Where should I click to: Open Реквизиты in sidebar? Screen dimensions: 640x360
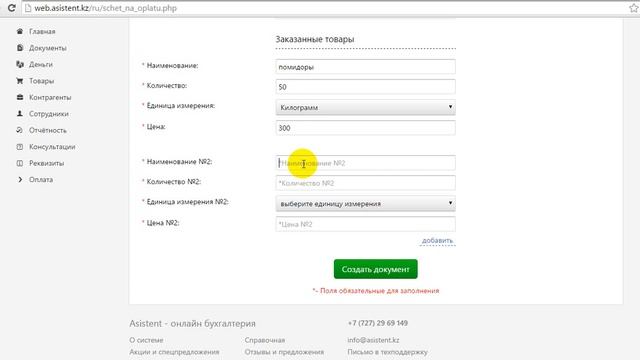tap(46, 163)
